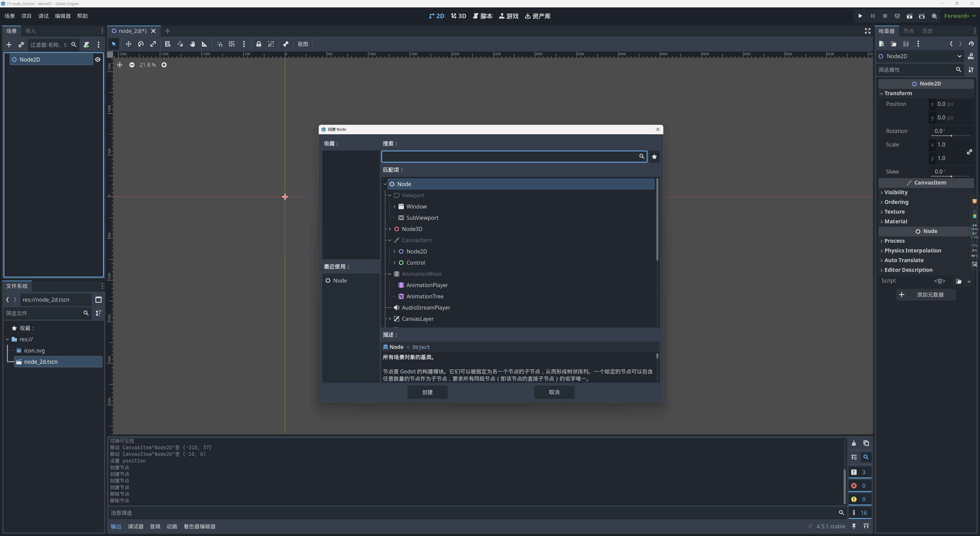The height and width of the screenshot is (536, 980).
Task: Click the add child node plus icon
Action: pos(9,45)
